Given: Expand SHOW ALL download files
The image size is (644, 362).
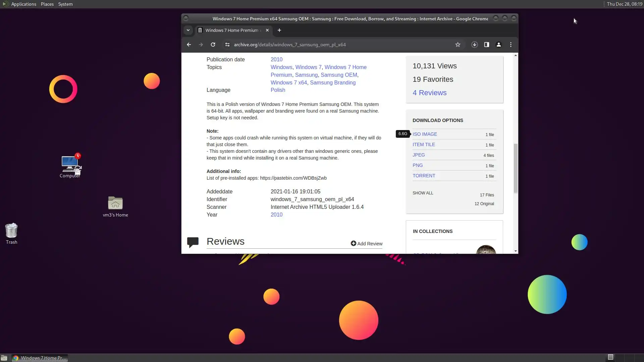Looking at the screenshot, I should [423, 193].
